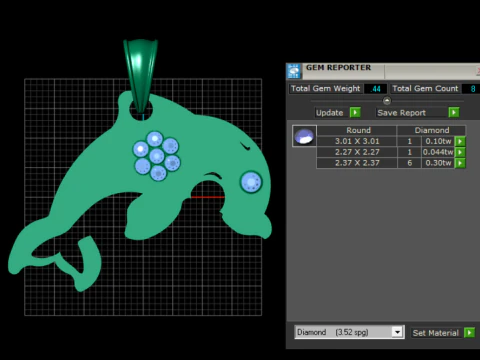The image size is (480, 360).
Task: Click the green arrow next to Save Report
Action: (454, 113)
